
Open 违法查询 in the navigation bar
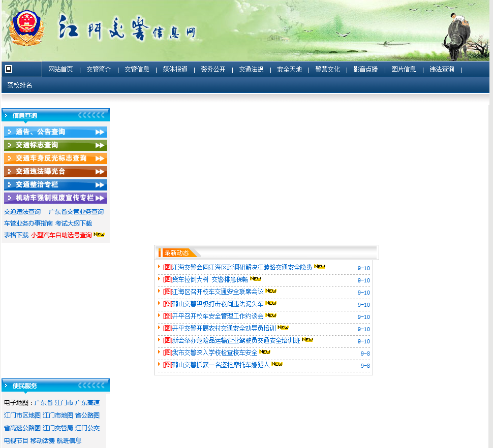[442, 69]
